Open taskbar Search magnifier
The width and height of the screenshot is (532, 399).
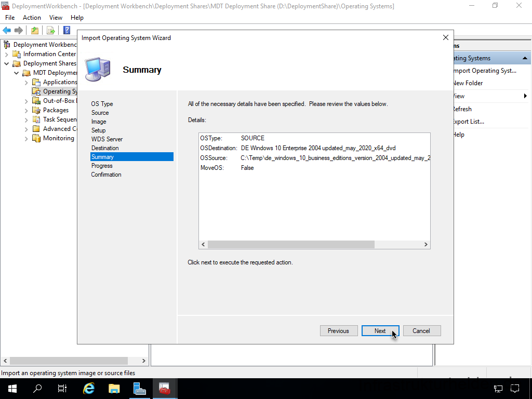37,389
